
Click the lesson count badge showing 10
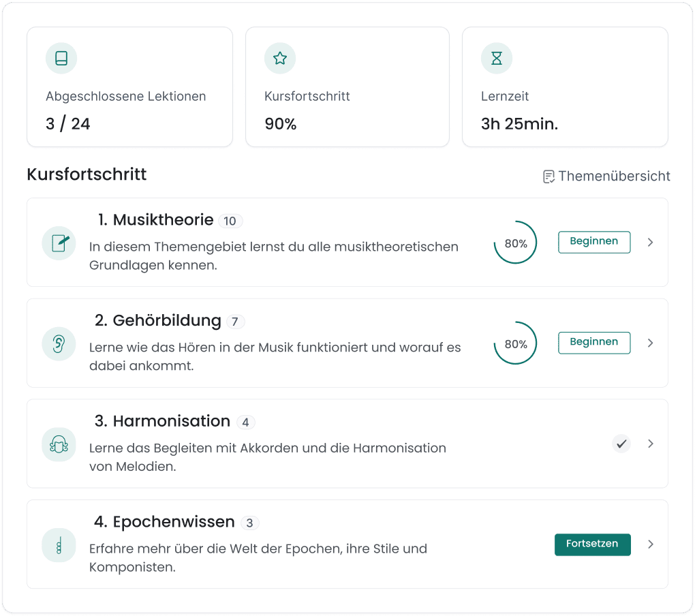pos(230,221)
